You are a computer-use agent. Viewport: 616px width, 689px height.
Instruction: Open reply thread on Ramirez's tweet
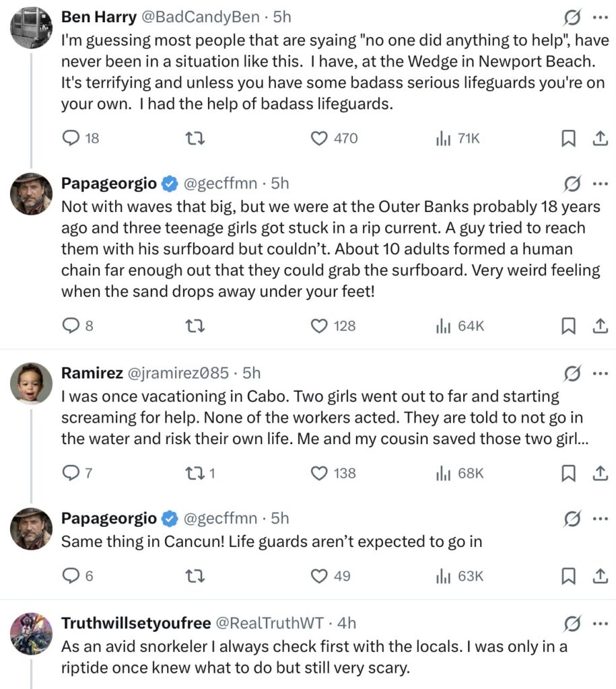tap(71, 474)
